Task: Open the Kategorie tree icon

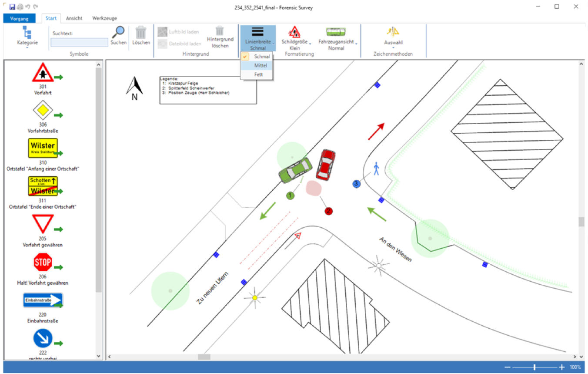Action: (27, 33)
